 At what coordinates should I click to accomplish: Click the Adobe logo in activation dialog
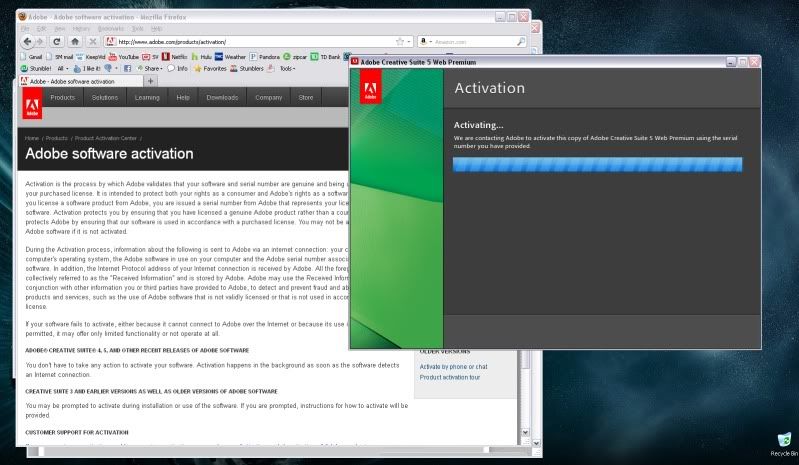pyautogui.click(x=370, y=86)
